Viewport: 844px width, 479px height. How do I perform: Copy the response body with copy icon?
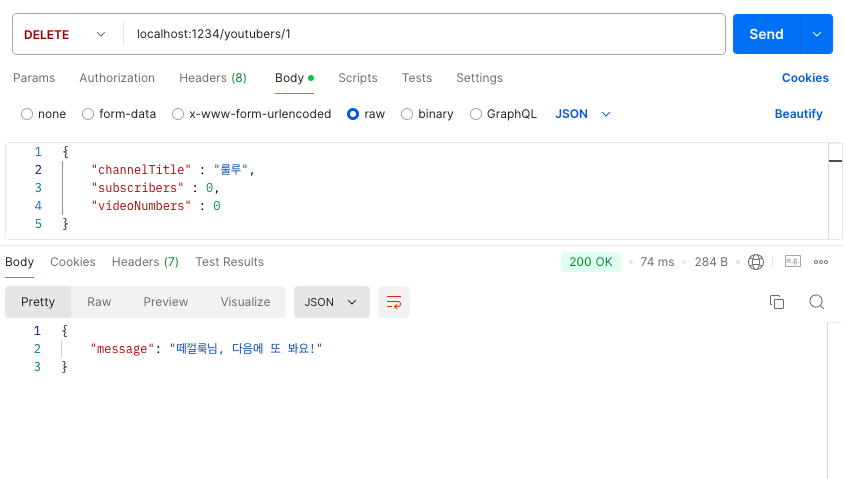[x=777, y=302]
